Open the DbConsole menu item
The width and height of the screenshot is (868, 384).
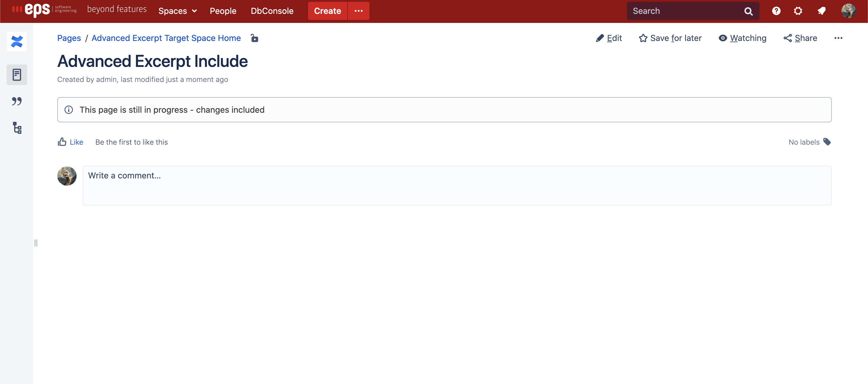(272, 11)
